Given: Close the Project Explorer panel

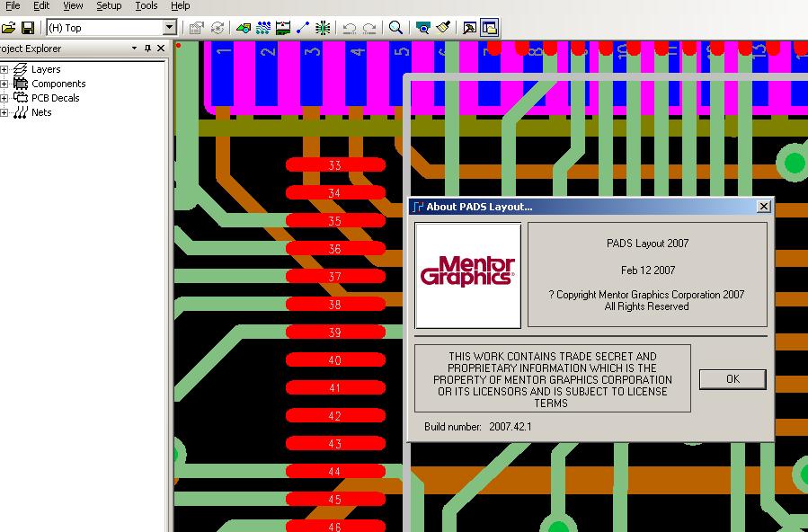Looking at the screenshot, I should pos(161,48).
